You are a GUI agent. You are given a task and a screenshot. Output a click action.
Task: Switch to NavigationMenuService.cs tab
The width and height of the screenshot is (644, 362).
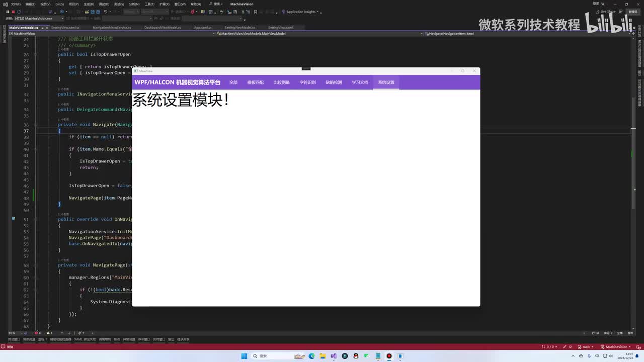(x=112, y=28)
